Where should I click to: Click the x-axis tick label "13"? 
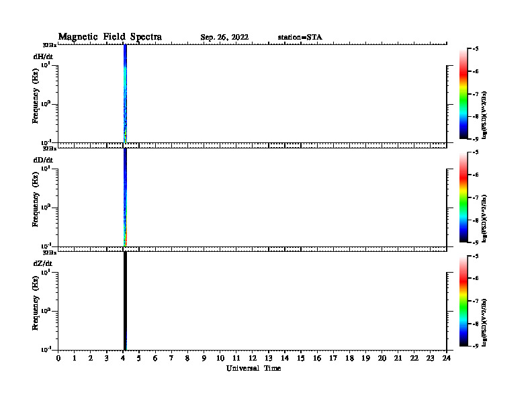pyautogui.click(x=269, y=359)
